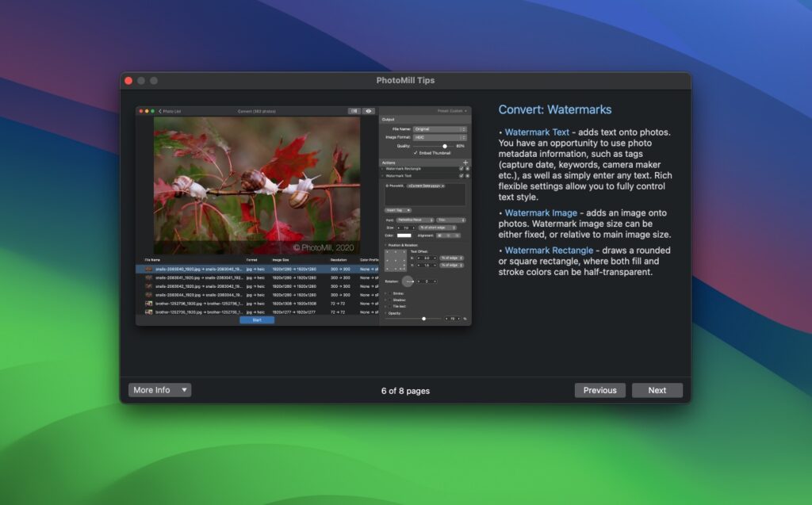
Task: Add a new action with the plus icon
Action: point(465,162)
